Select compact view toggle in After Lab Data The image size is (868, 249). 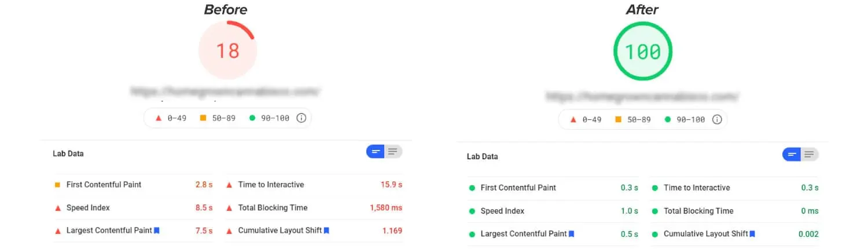[x=792, y=155]
